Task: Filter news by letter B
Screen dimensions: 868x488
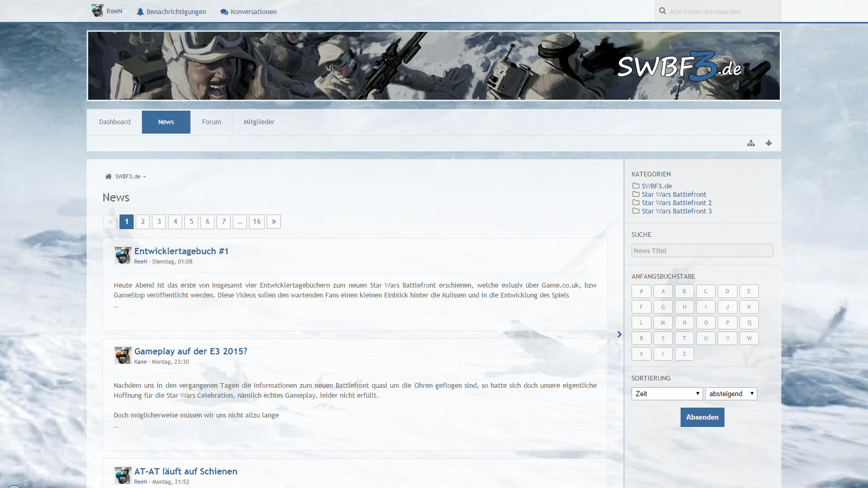Action: (684, 291)
